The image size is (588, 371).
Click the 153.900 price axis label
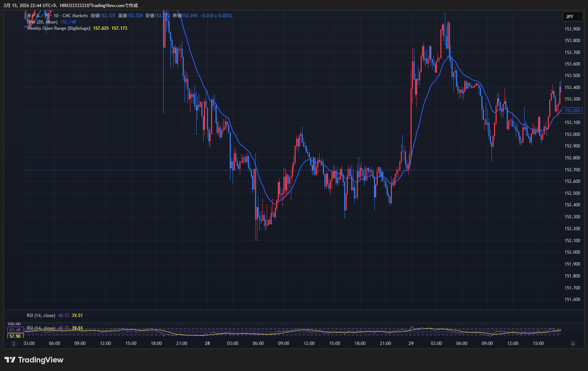pyautogui.click(x=572, y=29)
